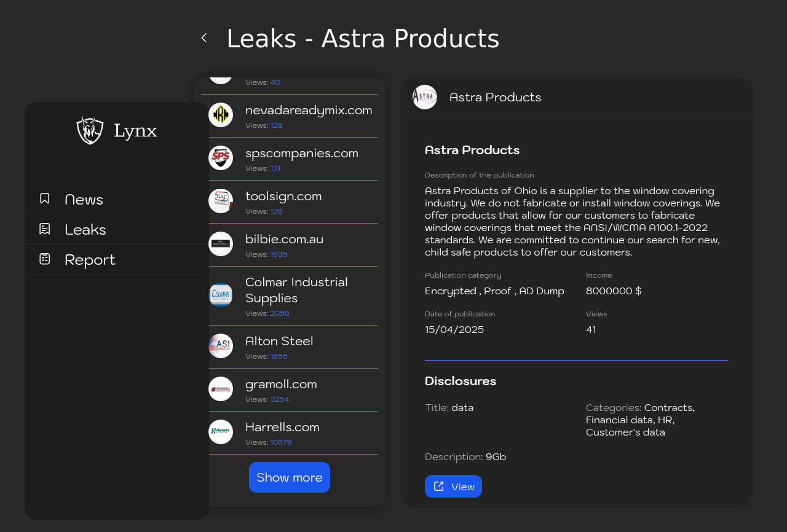Click the gramoll.com logo thumbnail

(x=221, y=389)
